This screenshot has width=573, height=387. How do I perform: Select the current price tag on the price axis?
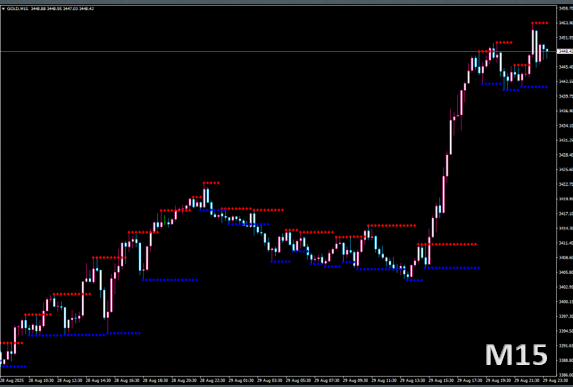point(565,52)
